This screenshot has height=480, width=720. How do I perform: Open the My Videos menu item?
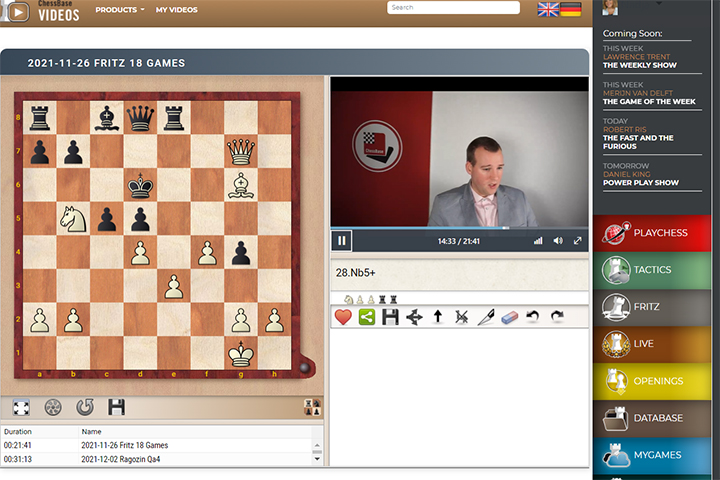point(176,10)
